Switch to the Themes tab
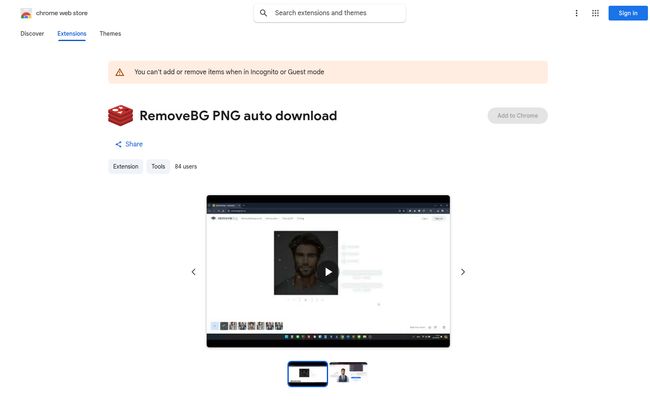The height and width of the screenshot is (414, 650). click(x=110, y=34)
